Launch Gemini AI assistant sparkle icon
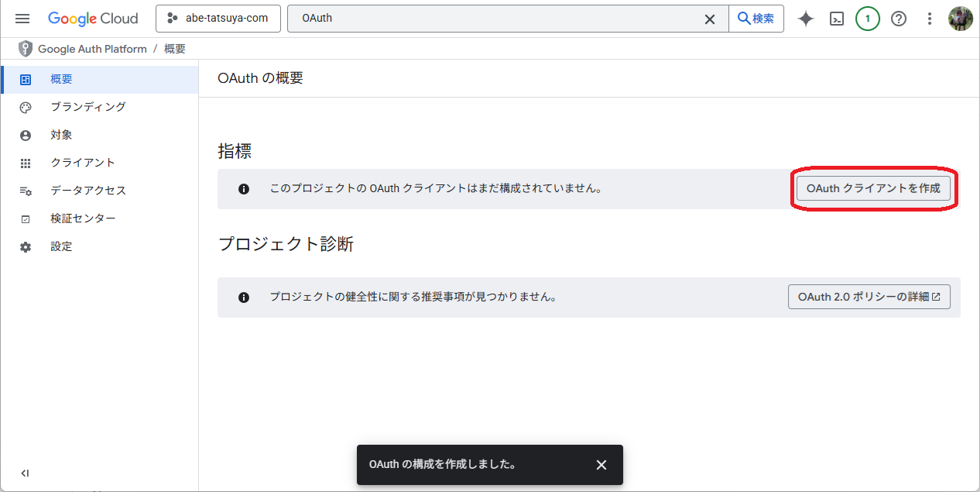This screenshot has width=980, height=492. tap(806, 19)
